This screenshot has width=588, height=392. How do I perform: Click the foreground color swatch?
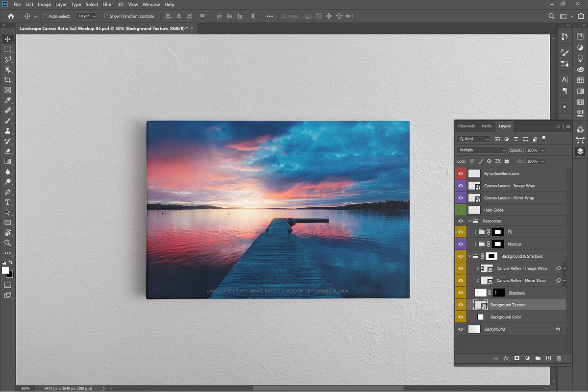click(6, 270)
